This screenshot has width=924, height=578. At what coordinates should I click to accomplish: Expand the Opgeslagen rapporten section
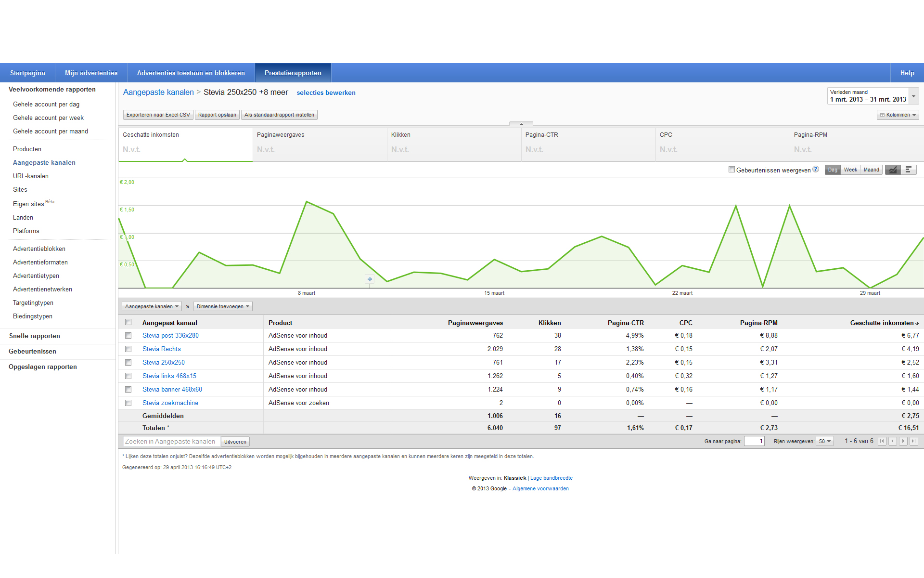[x=43, y=367]
